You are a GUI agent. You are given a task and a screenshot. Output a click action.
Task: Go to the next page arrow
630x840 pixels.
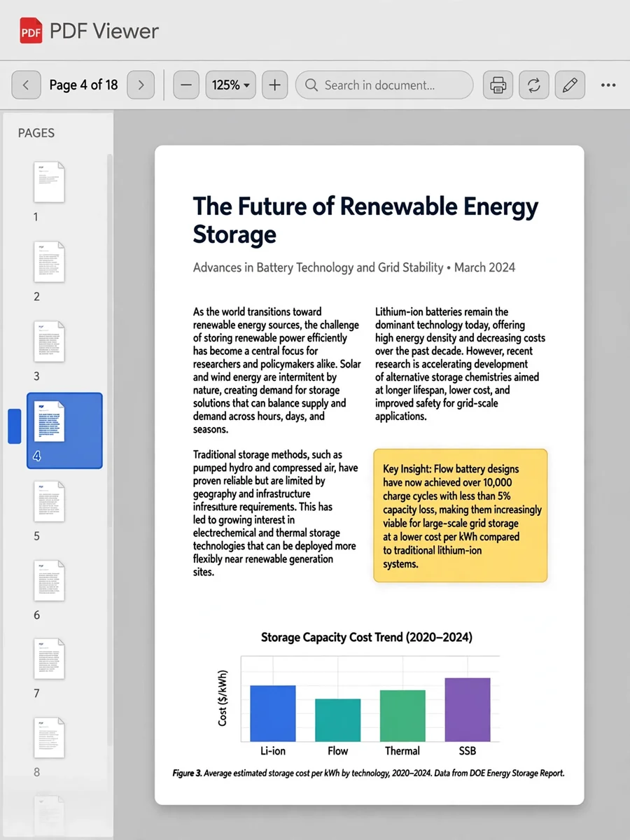coord(141,85)
